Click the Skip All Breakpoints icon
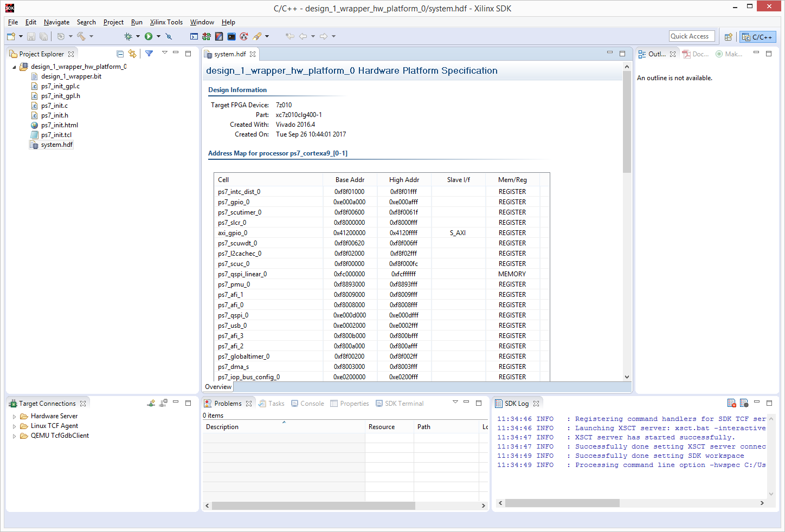 click(x=169, y=36)
